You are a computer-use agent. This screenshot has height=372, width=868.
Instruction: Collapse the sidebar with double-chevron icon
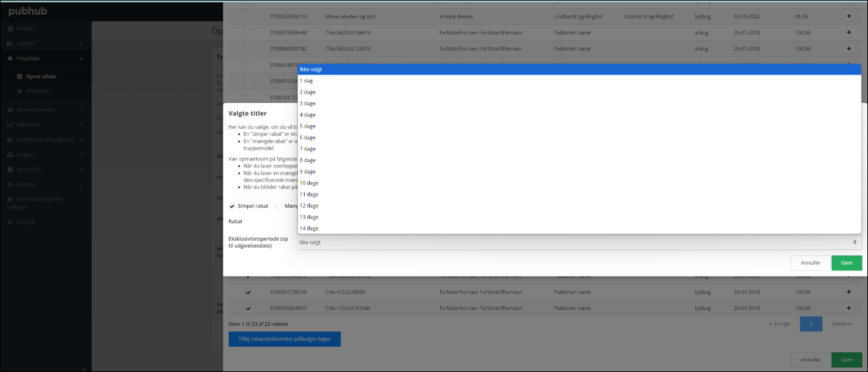(x=84, y=368)
